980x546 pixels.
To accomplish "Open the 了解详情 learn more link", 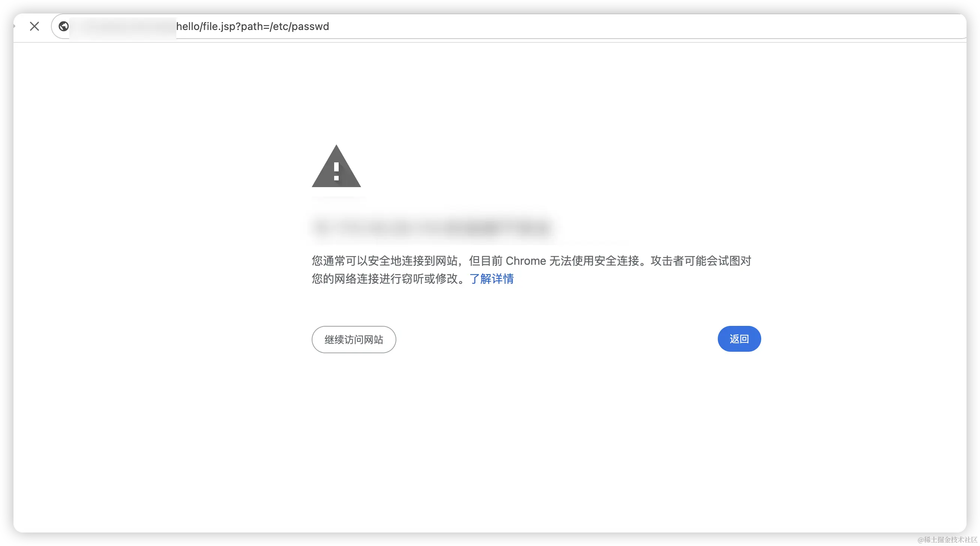I will [x=491, y=279].
